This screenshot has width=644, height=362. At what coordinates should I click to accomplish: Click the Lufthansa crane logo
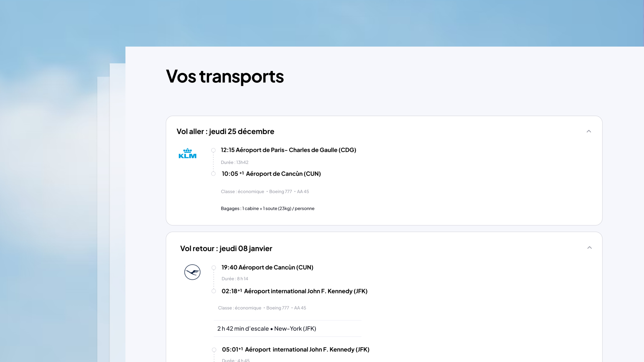pyautogui.click(x=192, y=272)
